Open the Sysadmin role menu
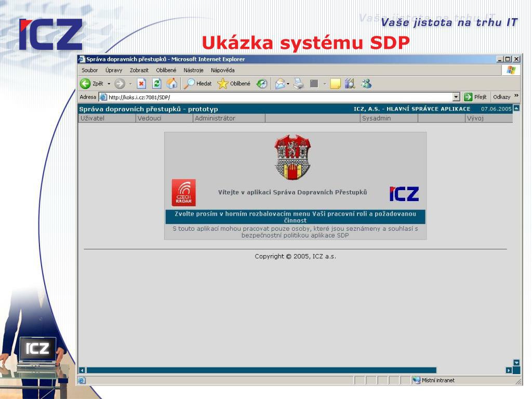Screen dimensions: 532x399 point(389,118)
